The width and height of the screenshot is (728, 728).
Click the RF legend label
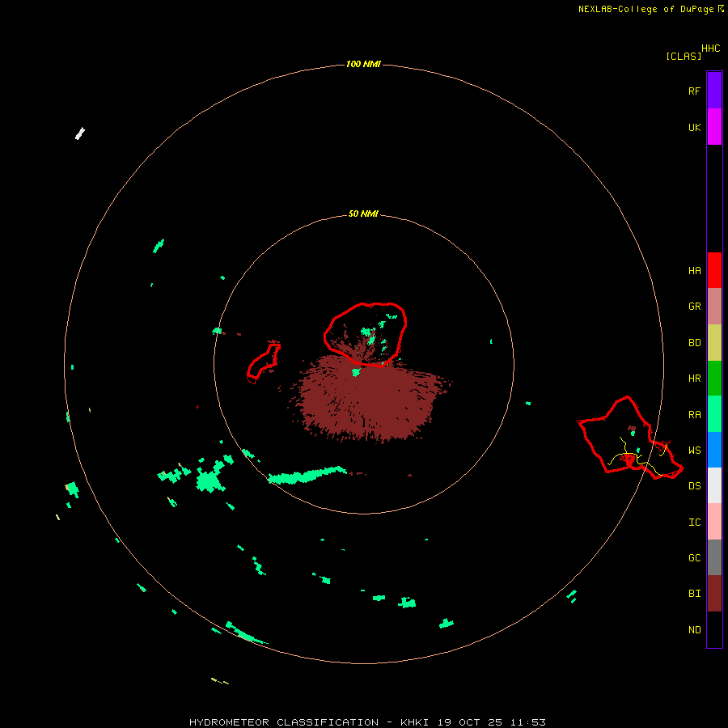pyautogui.click(x=694, y=91)
